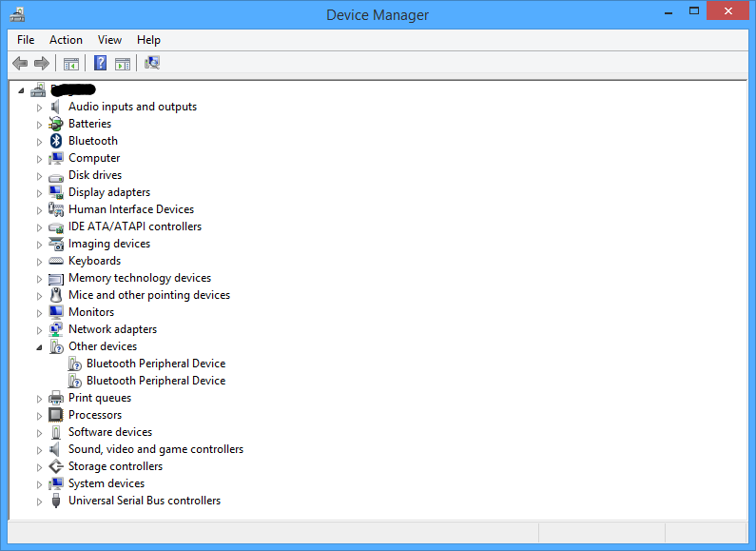Select the Keyboards label
This screenshot has width=756, height=551.
point(94,261)
